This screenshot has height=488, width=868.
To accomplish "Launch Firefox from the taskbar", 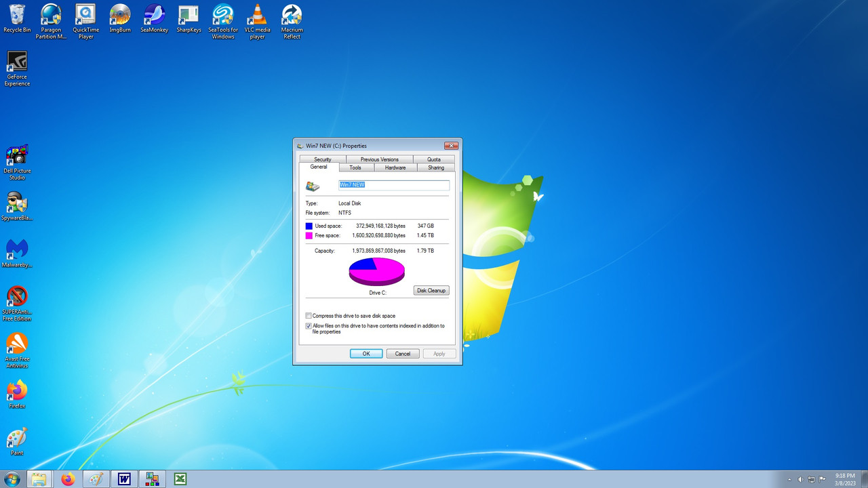I will tap(68, 479).
